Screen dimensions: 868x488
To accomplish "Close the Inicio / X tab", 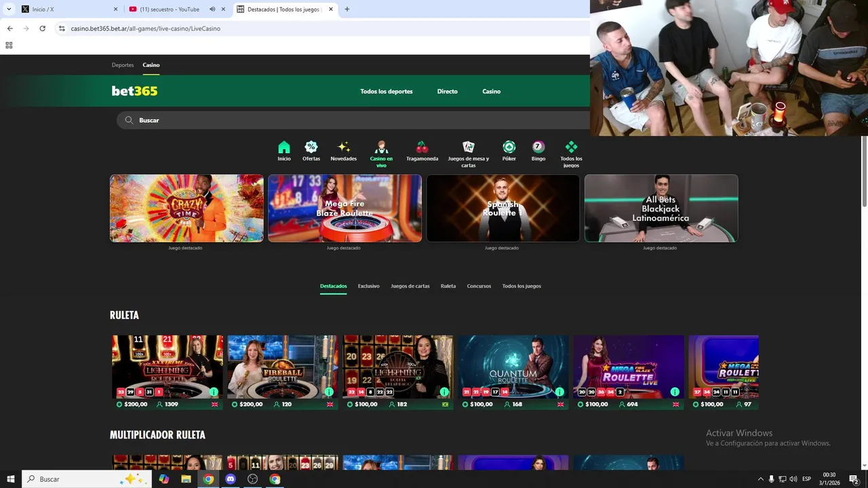I will point(115,9).
